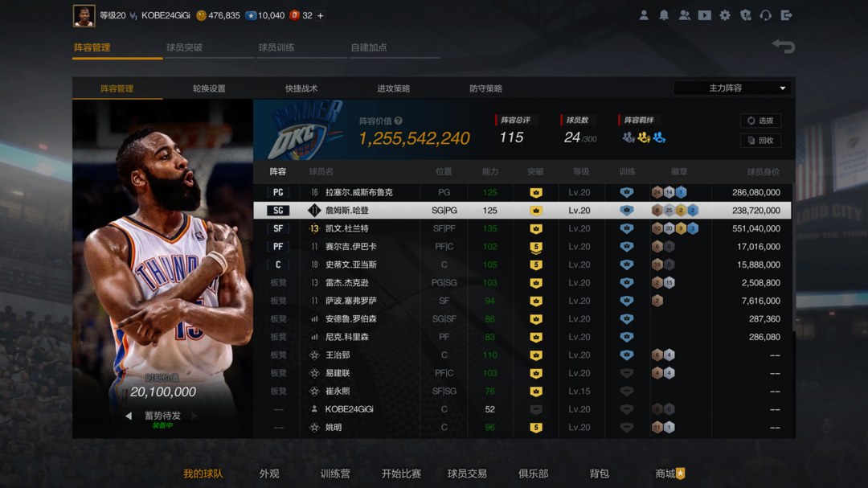The image size is (868, 488).
Task: Open 球员交易 in bottom navigation
Action: (x=467, y=474)
